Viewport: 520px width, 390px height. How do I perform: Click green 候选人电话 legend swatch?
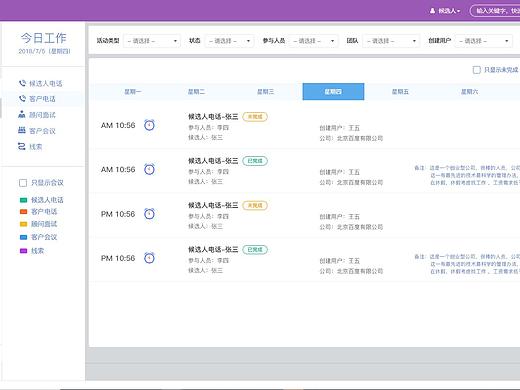point(23,200)
